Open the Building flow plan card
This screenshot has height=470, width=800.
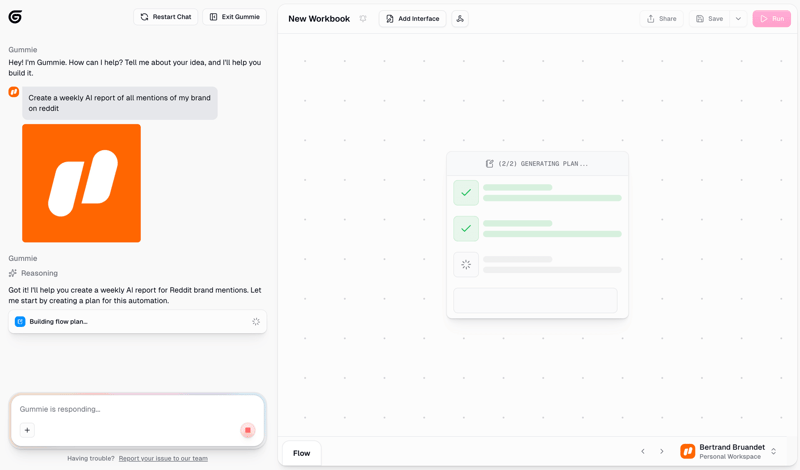tap(137, 321)
